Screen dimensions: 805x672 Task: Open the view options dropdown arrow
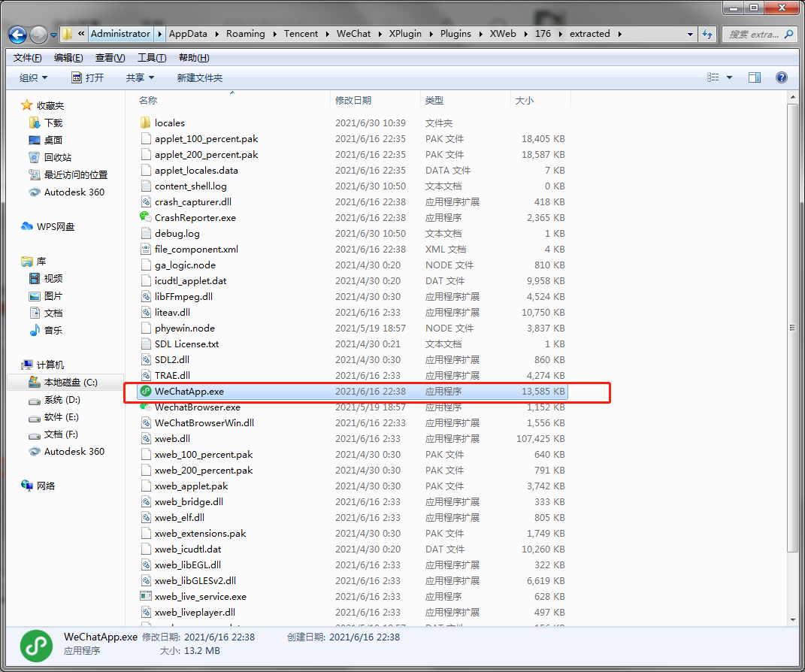coord(729,77)
